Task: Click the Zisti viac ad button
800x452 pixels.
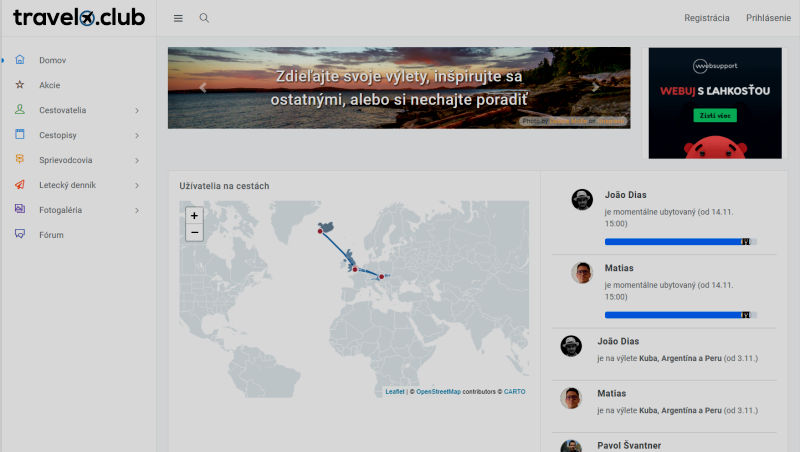Action: (715, 115)
